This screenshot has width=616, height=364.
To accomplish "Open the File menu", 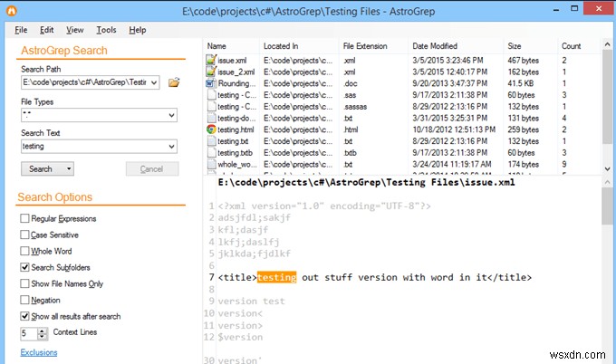I will (x=21, y=30).
